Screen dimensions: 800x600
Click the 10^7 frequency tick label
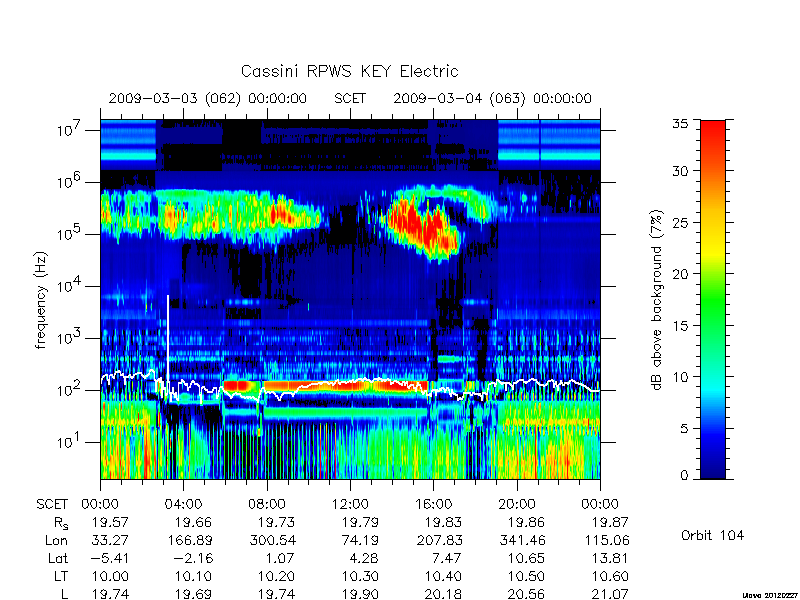[x=70, y=129]
